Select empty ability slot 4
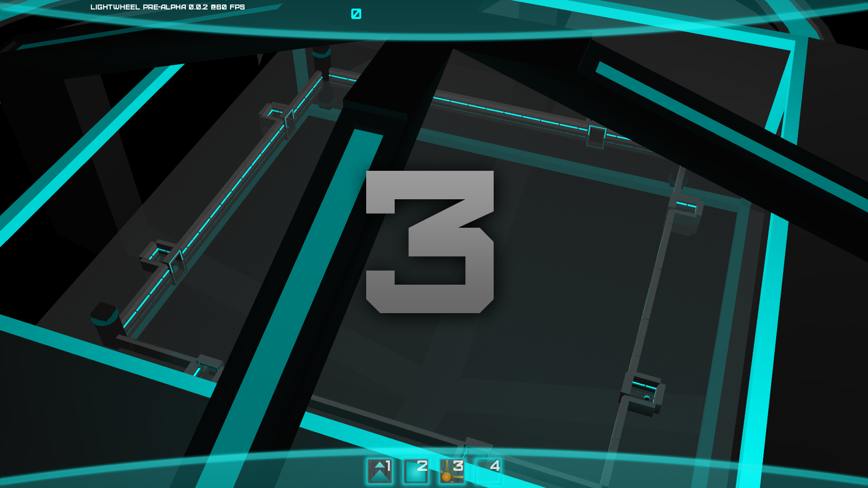Viewport: 868px width, 488px height. tap(488, 471)
